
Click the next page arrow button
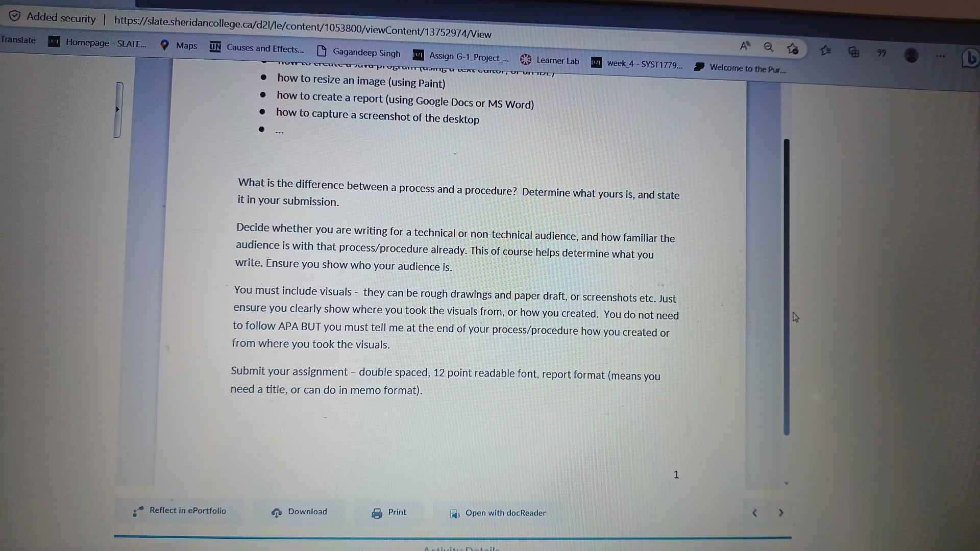click(780, 511)
